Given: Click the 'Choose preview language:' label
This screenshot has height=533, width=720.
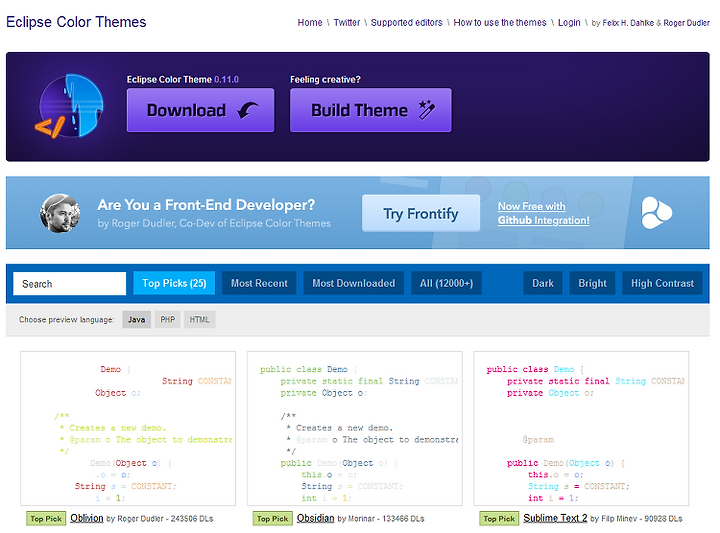Looking at the screenshot, I should pyautogui.click(x=67, y=320).
